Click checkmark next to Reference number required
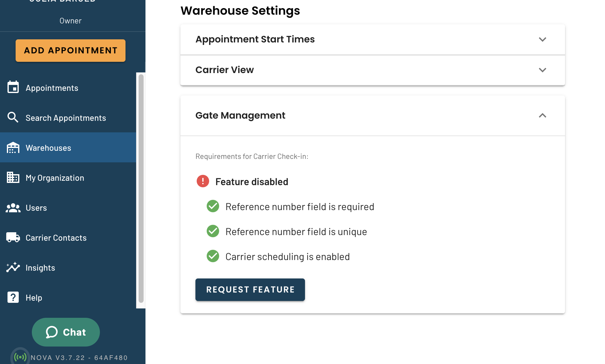The height and width of the screenshot is (364, 605). point(213,206)
